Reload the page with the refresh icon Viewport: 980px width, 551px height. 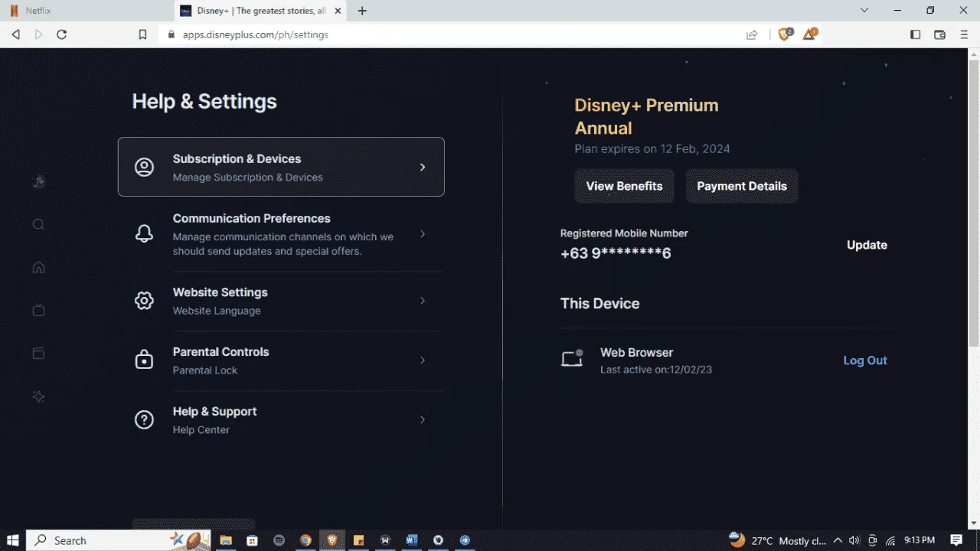coord(62,34)
